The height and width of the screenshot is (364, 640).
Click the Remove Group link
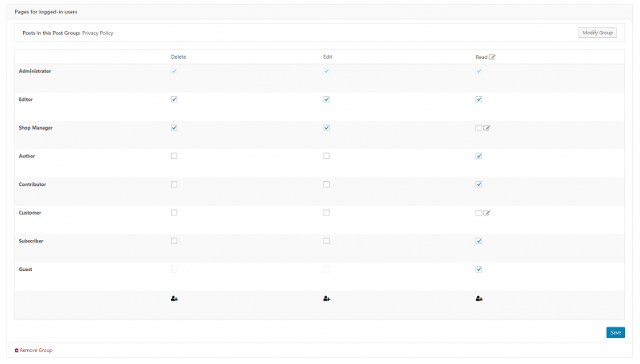click(36, 350)
